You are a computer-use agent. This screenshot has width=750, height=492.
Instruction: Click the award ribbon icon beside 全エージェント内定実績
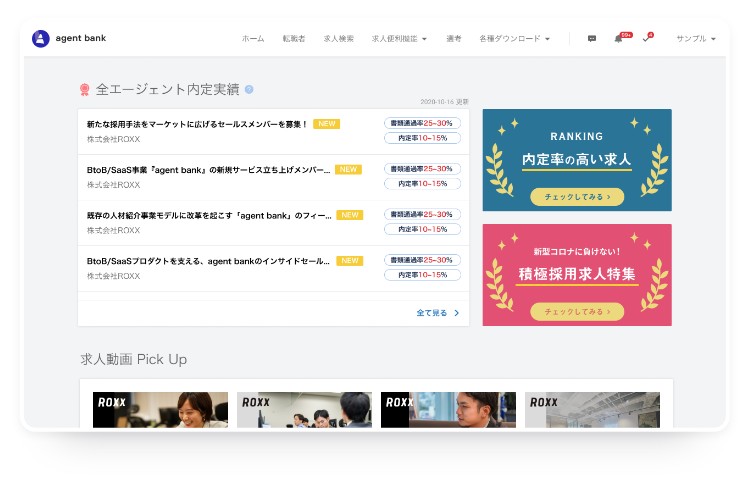85,89
